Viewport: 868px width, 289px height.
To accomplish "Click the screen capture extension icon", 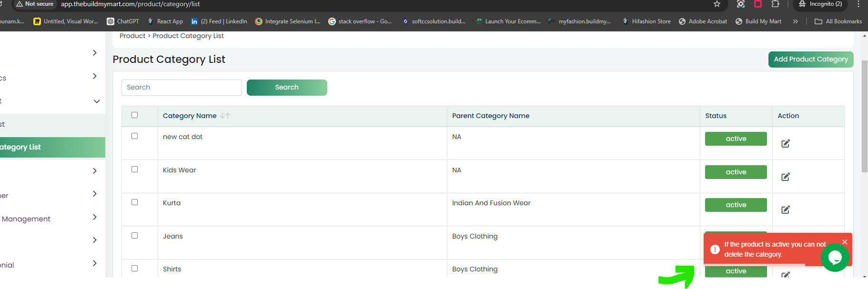I will pyautogui.click(x=741, y=4).
